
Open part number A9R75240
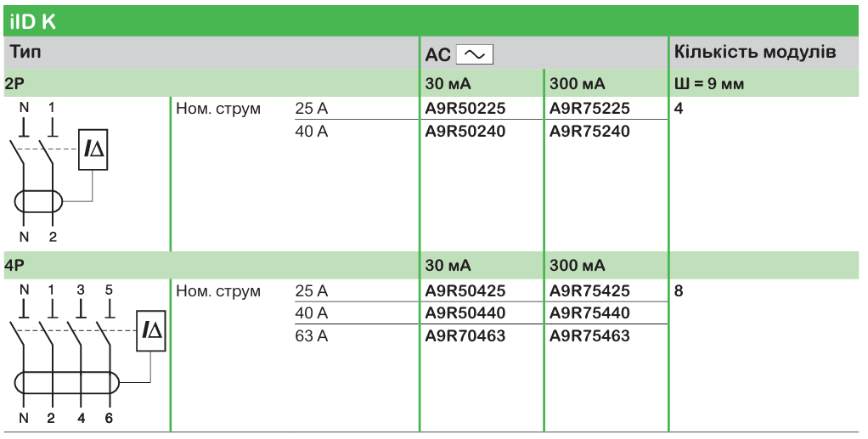click(589, 132)
